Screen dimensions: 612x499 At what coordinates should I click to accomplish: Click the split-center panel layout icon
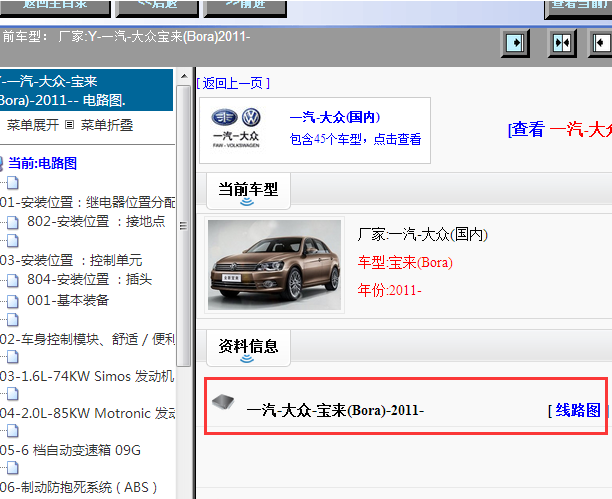coord(562,43)
